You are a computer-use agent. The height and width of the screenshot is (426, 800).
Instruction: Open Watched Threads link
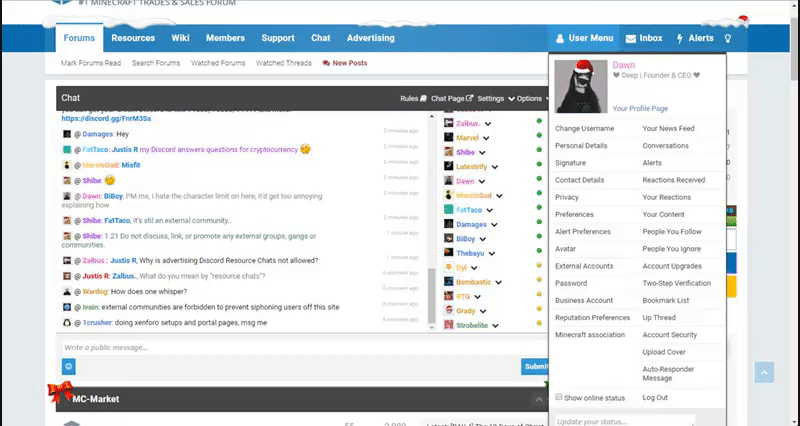(284, 63)
